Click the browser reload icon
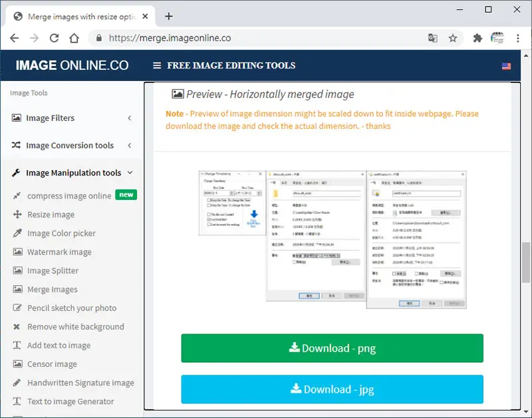Image resolution: width=532 pixels, height=418 pixels. (x=55, y=38)
